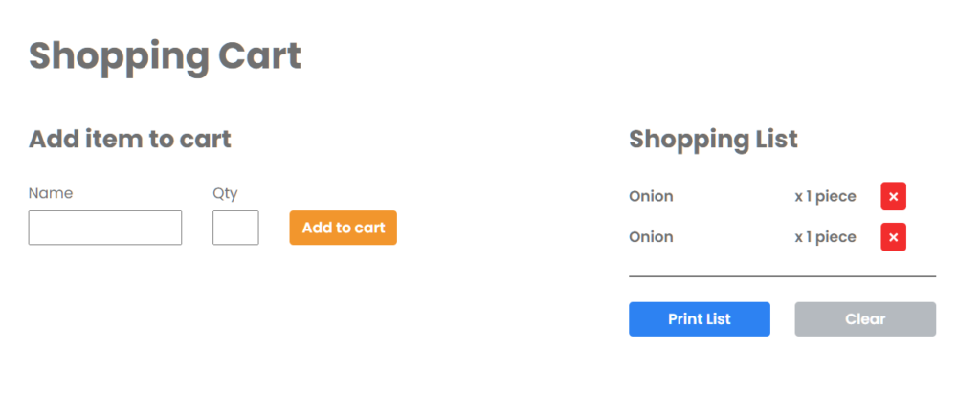Focus the Name text input field
Image resolution: width=980 pixels, height=414 pixels.
pyautogui.click(x=105, y=228)
